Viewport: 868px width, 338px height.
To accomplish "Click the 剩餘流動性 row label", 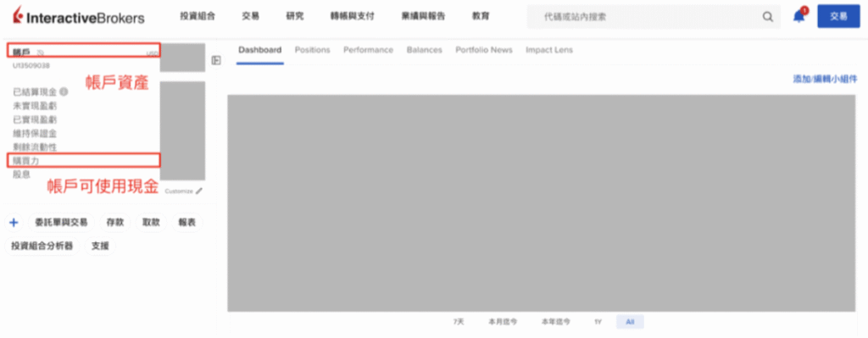I will [34, 147].
